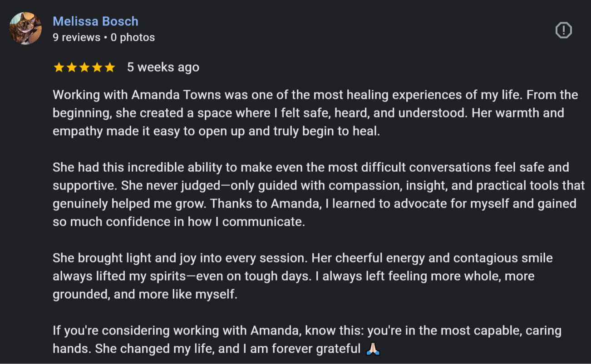Click the fifth yellow rating star
This screenshot has width=591, height=364.
coord(110,68)
